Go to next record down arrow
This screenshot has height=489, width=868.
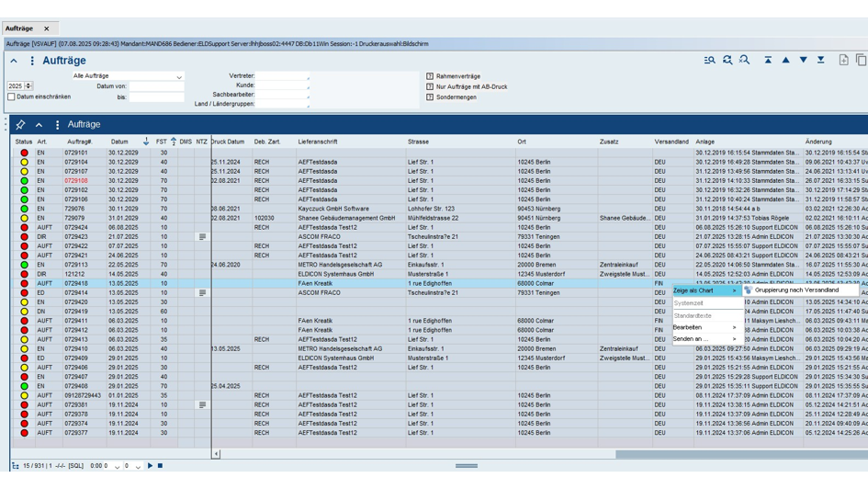[803, 61]
